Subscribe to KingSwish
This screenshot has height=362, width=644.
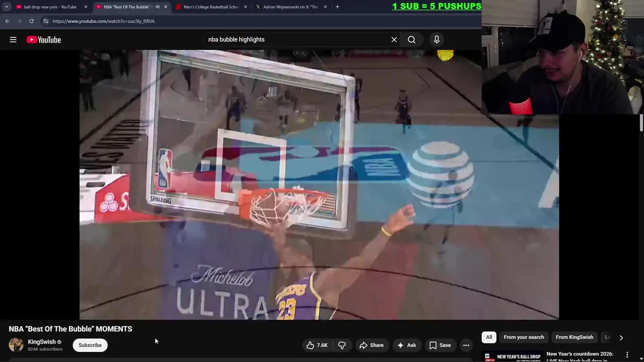coord(90,345)
